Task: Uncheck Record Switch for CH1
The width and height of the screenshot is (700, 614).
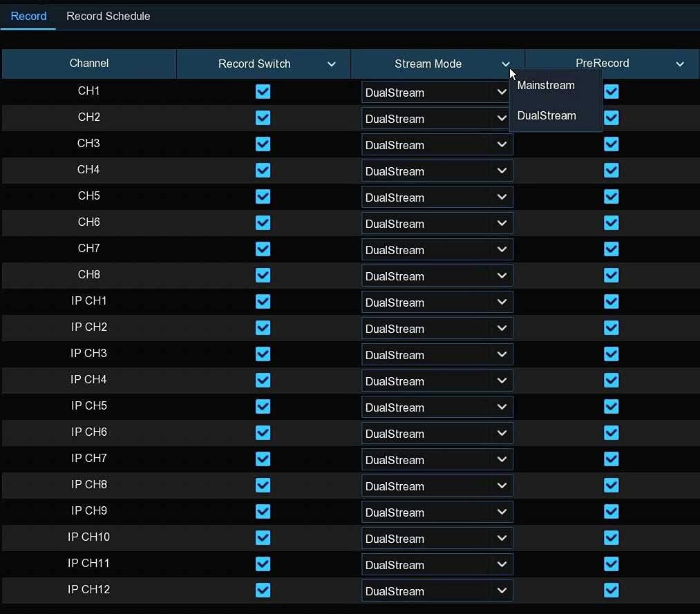Action: 263,91
